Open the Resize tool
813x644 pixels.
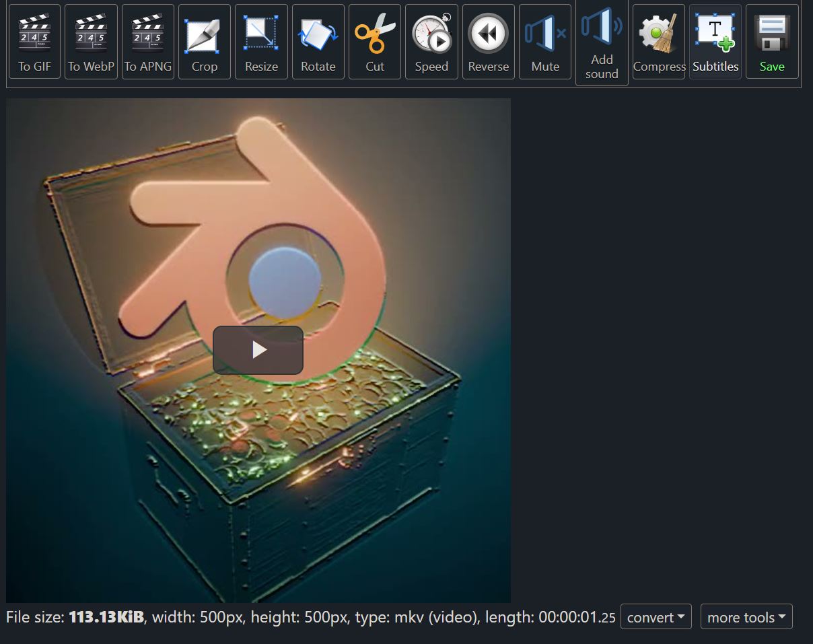pos(261,42)
